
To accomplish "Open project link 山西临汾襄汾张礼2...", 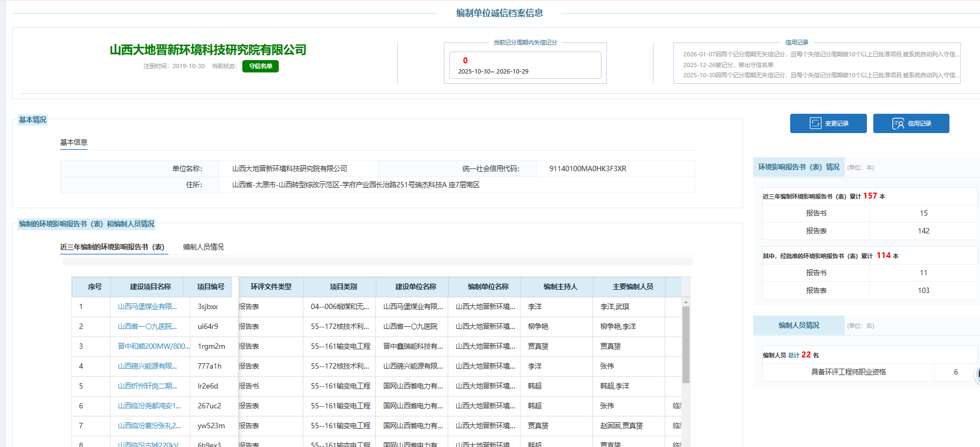I will coord(150,426).
